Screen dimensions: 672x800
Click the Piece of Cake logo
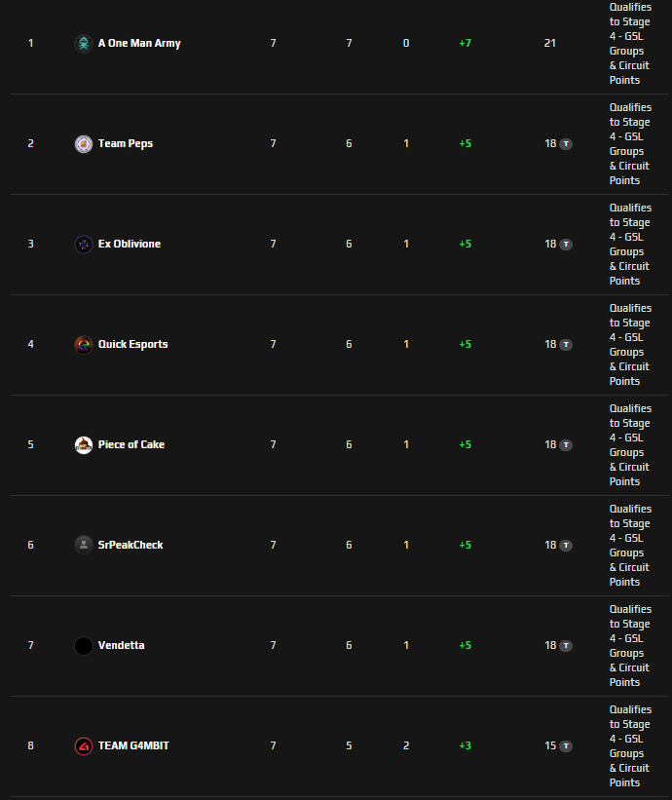84,445
